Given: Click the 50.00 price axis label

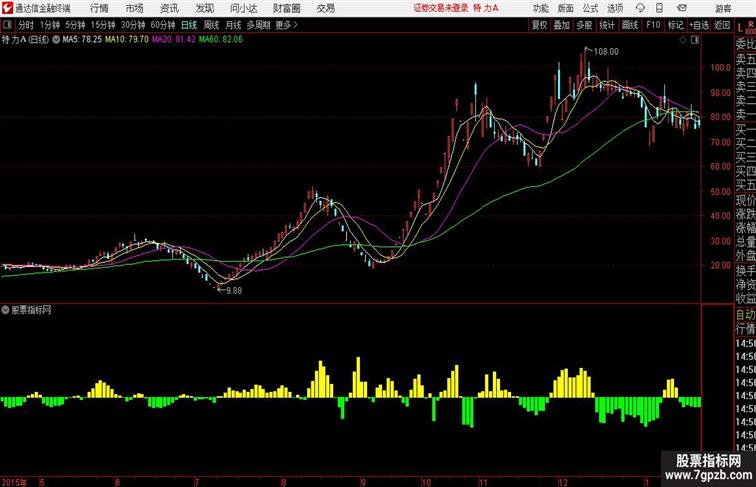Looking at the screenshot, I should (x=720, y=191).
